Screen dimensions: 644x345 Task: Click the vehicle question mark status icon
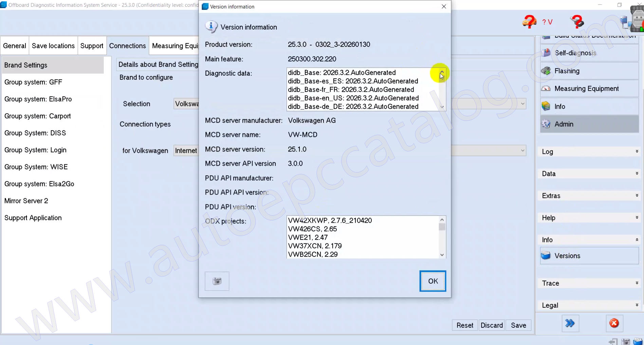click(529, 22)
